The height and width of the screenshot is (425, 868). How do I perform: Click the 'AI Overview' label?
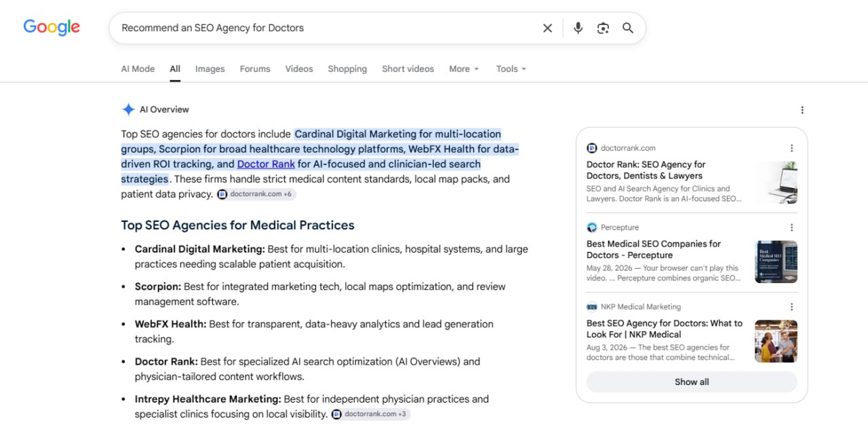click(164, 109)
